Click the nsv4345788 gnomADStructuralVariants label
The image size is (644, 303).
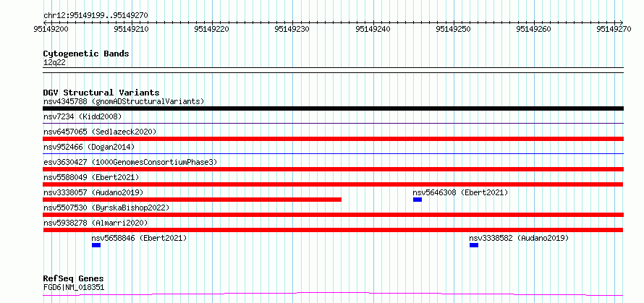[124, 101]
